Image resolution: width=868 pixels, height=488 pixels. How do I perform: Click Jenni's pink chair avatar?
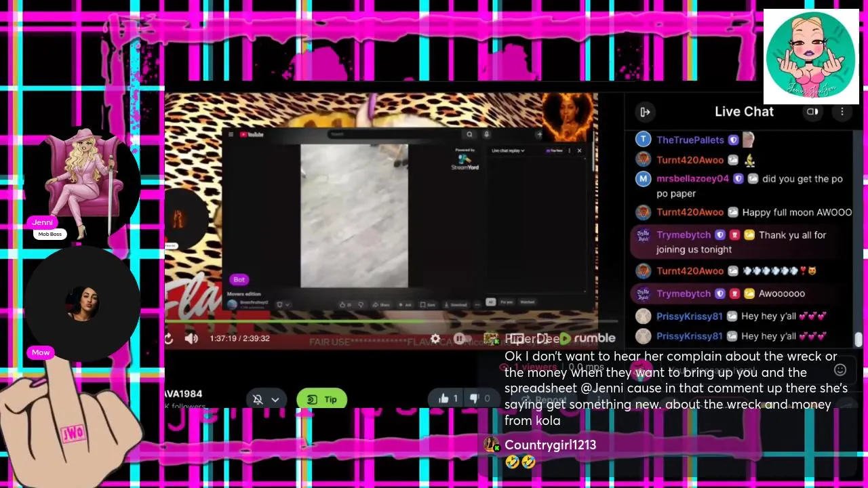82,184
